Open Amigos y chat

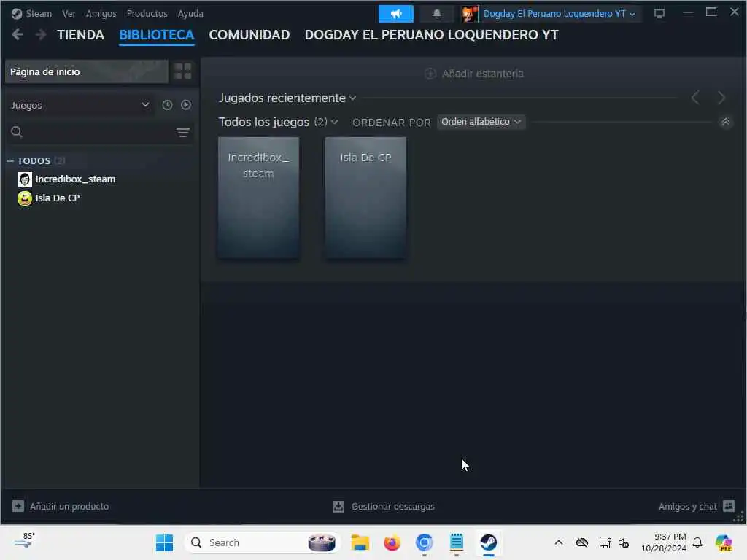(x=687, y=506)
